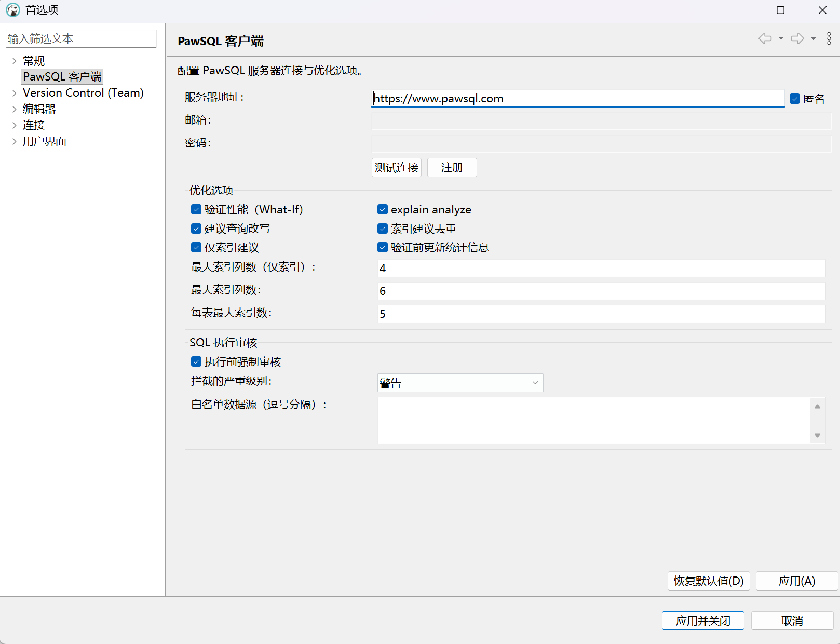Select the 连接 preferences category
The width and height of the screenshot is (840, 644).
(x=34, y=125)
